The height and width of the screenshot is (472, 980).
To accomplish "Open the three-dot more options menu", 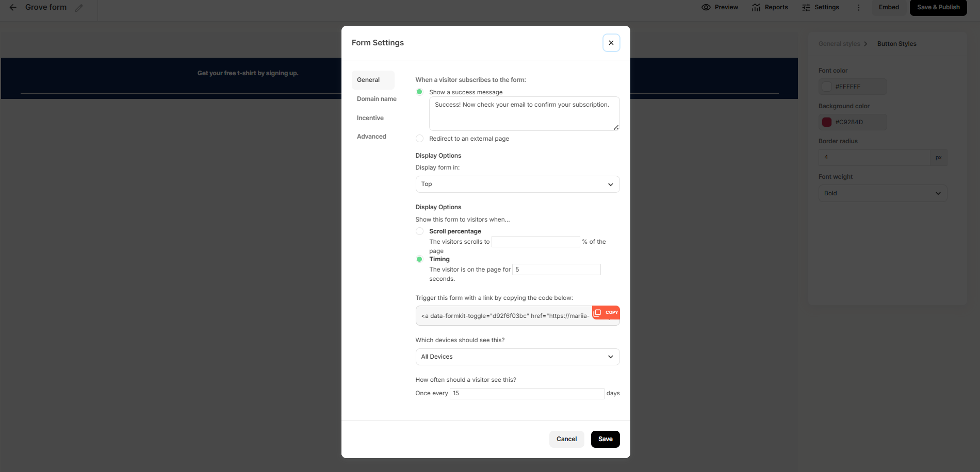I will (x=859, y=7).
